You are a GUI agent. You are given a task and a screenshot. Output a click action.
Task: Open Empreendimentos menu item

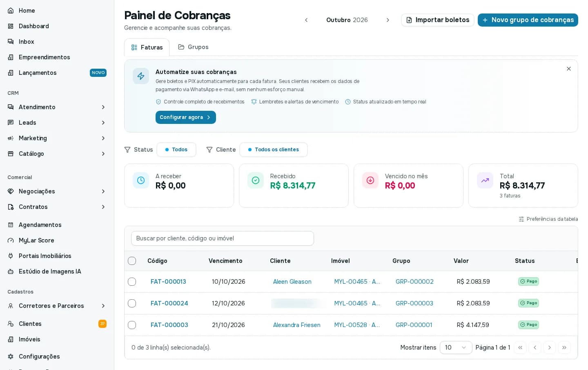click(x=57, y=57)
